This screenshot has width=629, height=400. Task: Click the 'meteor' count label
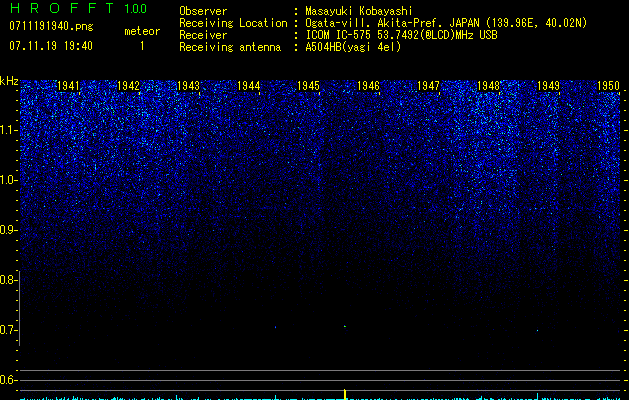coord(142,31)
